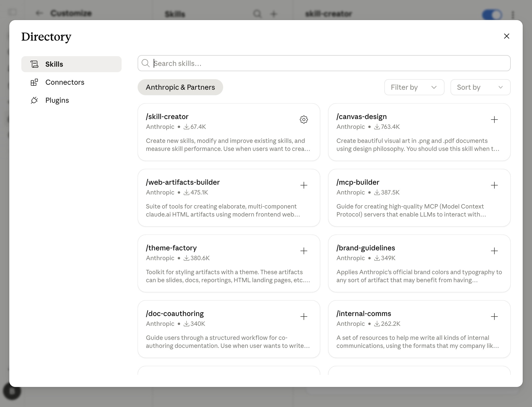Click the 475.1K download count

[x=199, y=192]
